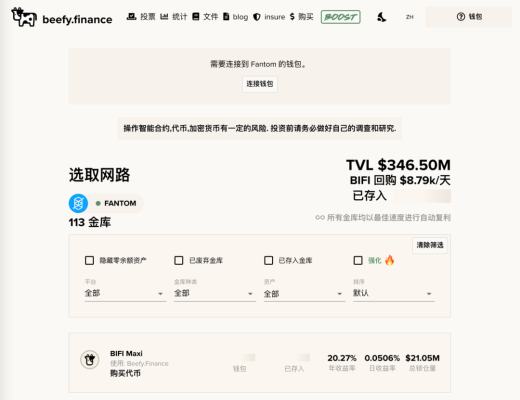Viewport: 520px width, 400px height.
Task: Expand the 金库种类 vault type dropdown
Action: coord(215,293)
